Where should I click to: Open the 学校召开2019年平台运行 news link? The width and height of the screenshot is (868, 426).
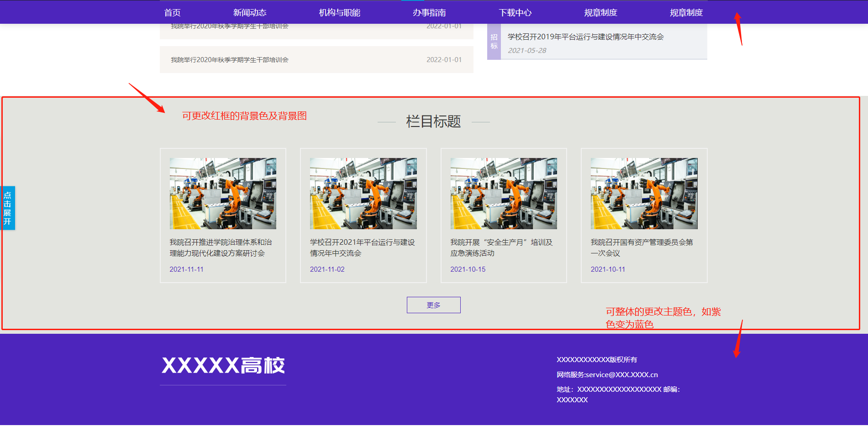tap(585, 37)
